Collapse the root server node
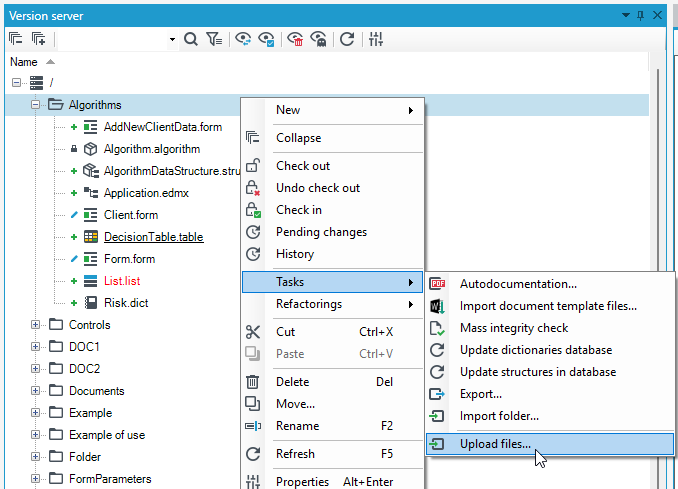The width and height of the screenshot is (678, 489). tap(16, 82)
